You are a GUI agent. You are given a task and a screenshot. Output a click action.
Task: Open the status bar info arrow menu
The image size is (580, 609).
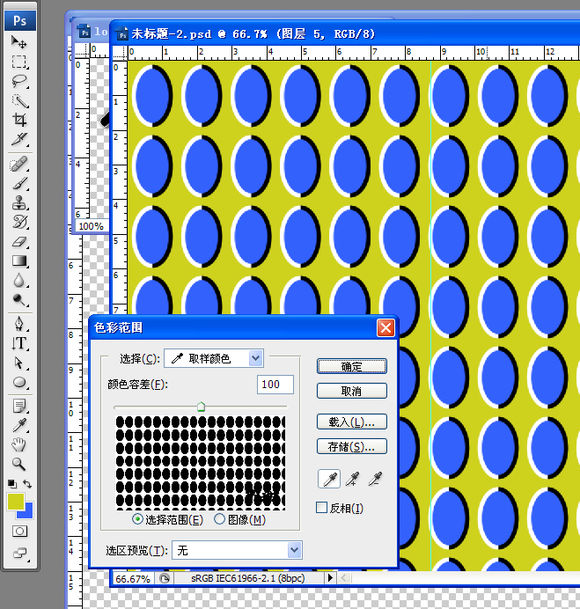(x=330, y=578)
